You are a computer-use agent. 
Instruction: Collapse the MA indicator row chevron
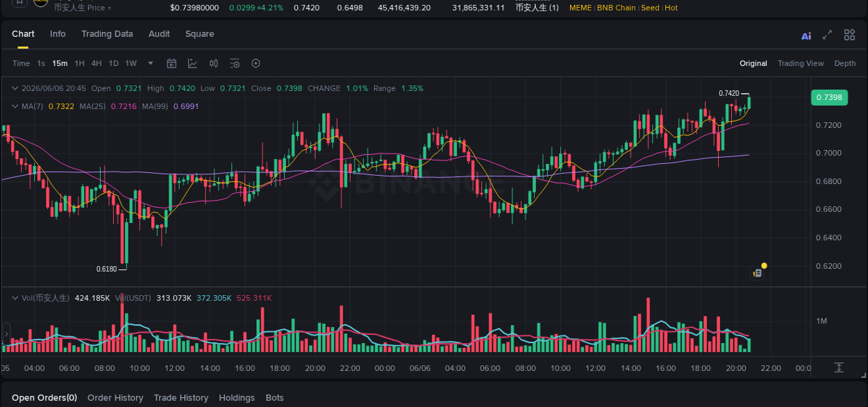click(15, 106)
